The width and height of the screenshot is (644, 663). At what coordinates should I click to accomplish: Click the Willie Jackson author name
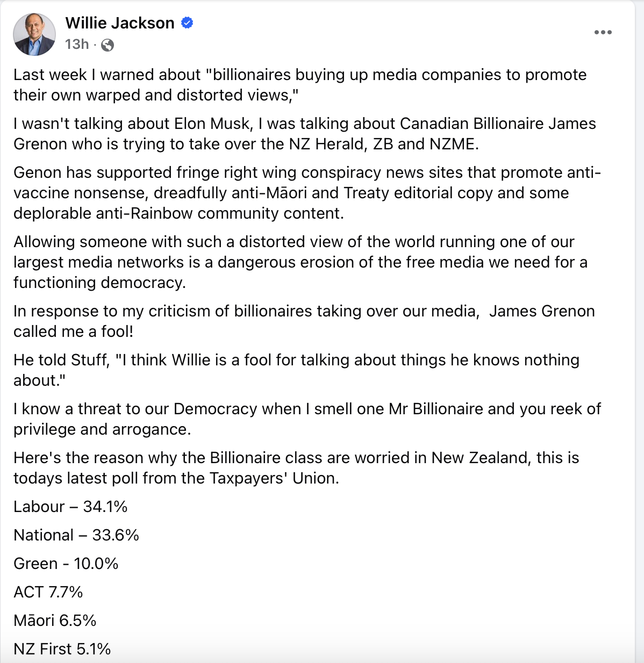coord(120,23)
